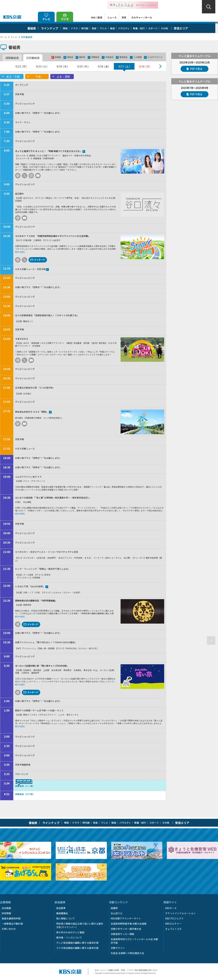
Task: Open X icon for うまDOKI
Action: (x=24, y=360)
